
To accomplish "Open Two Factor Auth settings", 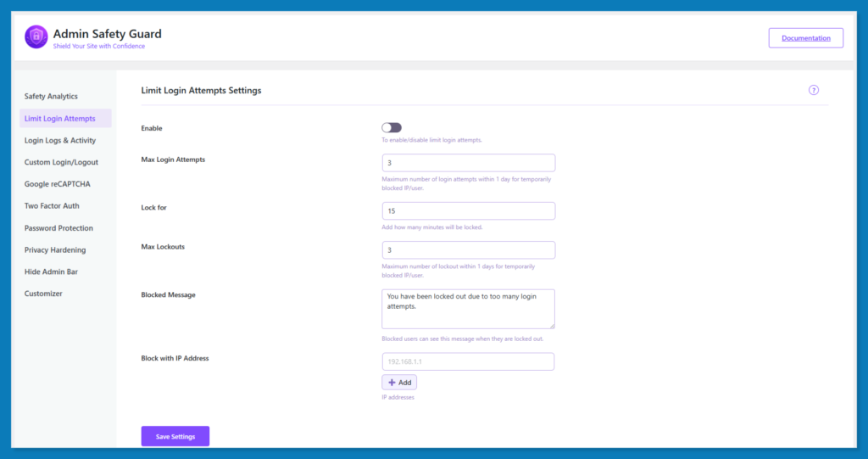I will click(x=52, y=206).
